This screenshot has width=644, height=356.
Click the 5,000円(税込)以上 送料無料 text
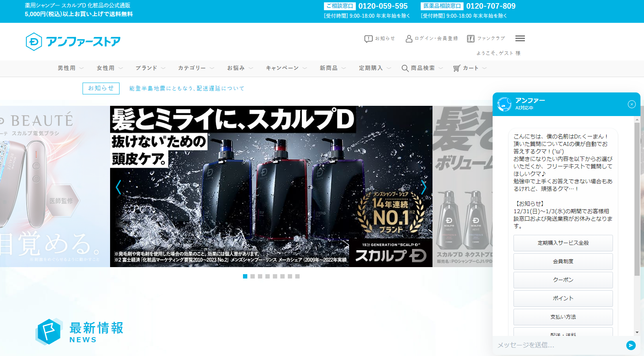coord(79,14)
